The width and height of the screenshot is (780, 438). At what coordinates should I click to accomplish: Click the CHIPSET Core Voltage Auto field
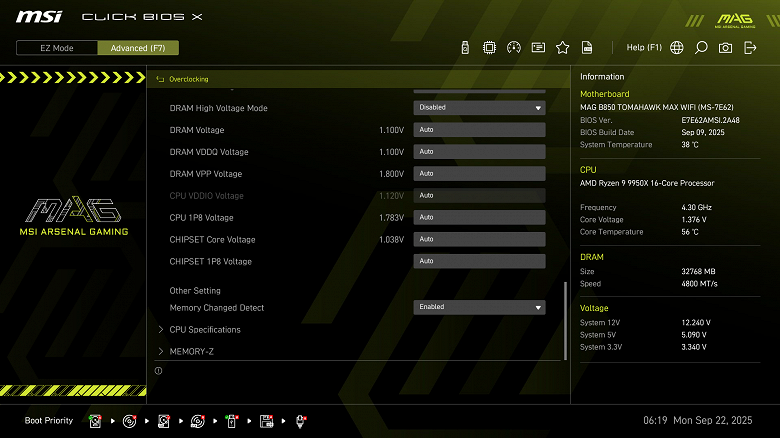pos(479,239)
